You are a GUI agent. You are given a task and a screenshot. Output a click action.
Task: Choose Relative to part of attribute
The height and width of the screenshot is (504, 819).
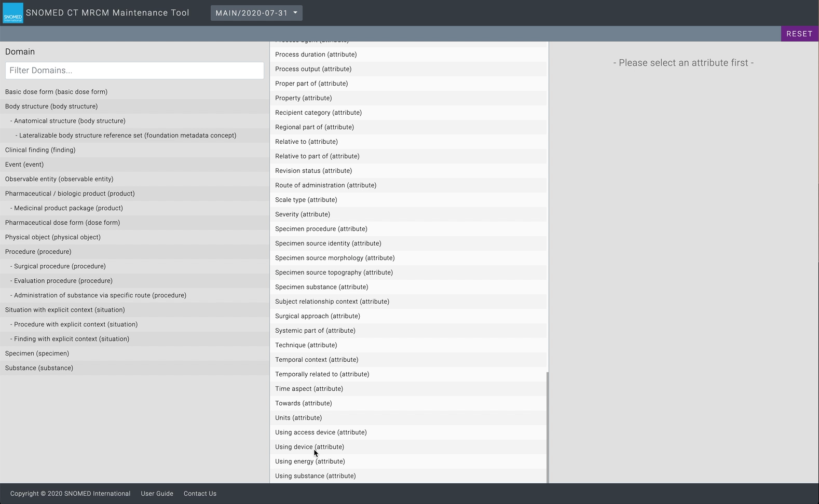(408, 156)
